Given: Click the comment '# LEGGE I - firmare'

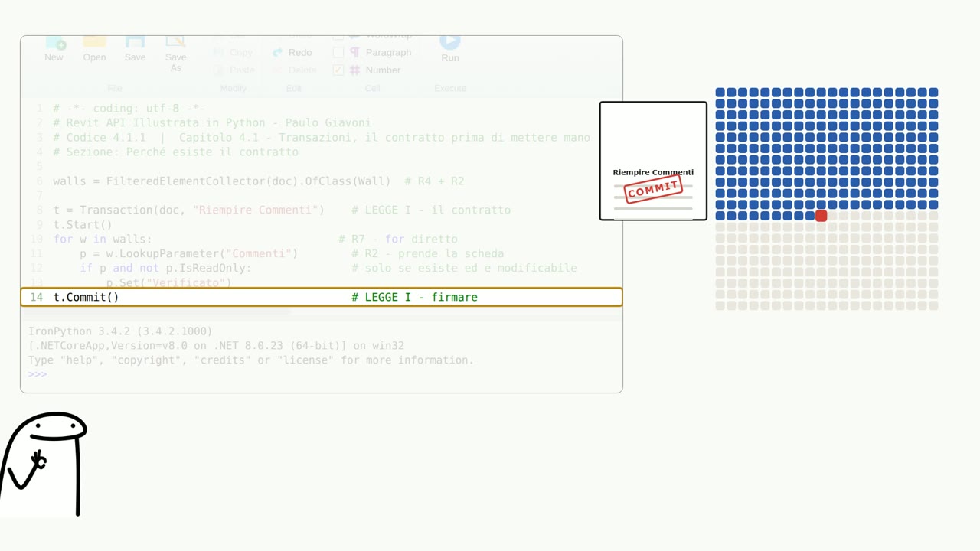Looking at the screenshot, I should 414,297.
